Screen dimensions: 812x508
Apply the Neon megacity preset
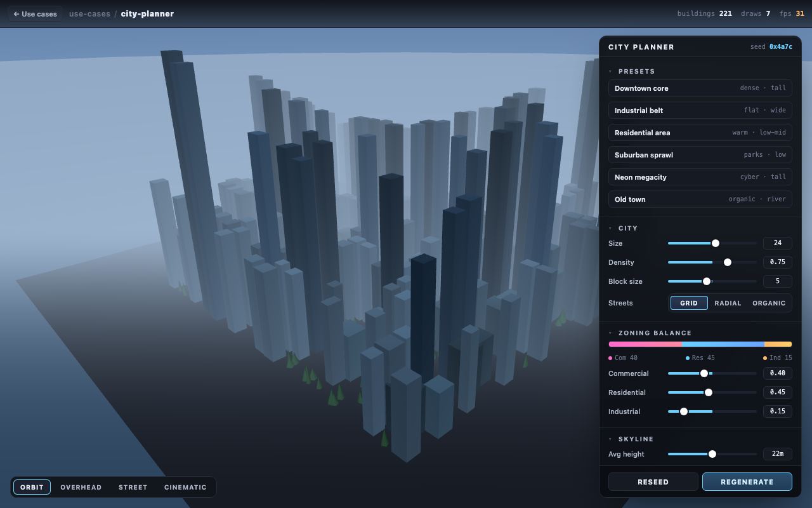(700, 177)
